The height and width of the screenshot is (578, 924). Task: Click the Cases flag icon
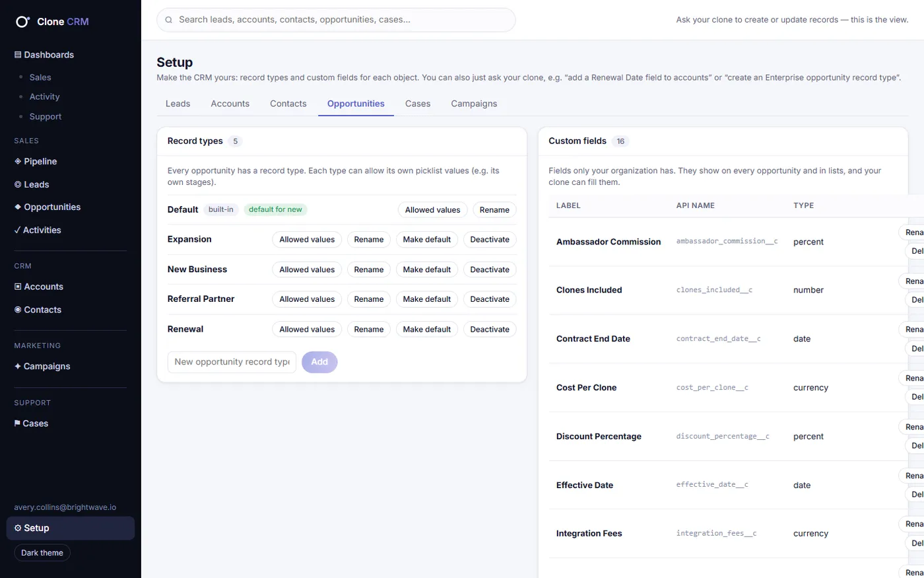pyautogui.click(x=17, y=423)
